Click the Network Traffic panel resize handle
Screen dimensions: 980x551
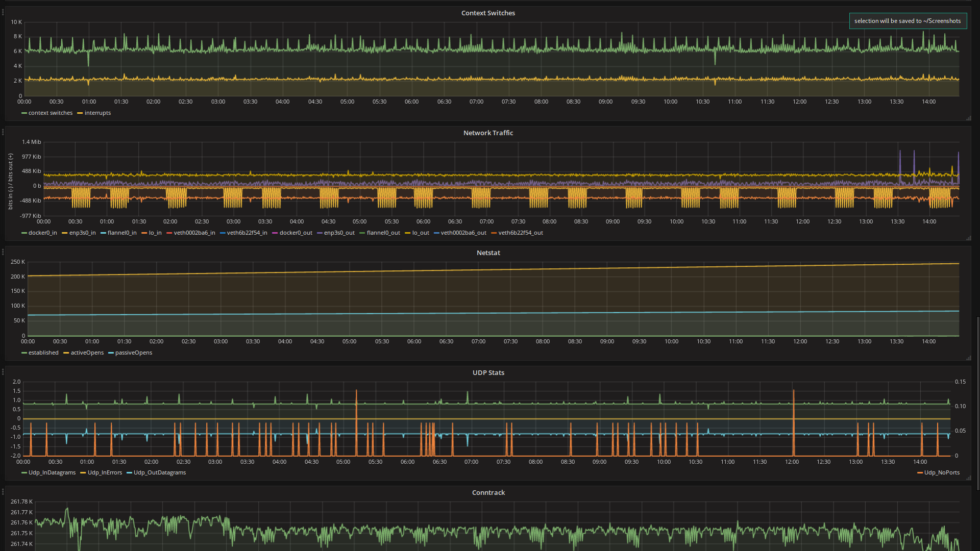click(x=968, y=238)
